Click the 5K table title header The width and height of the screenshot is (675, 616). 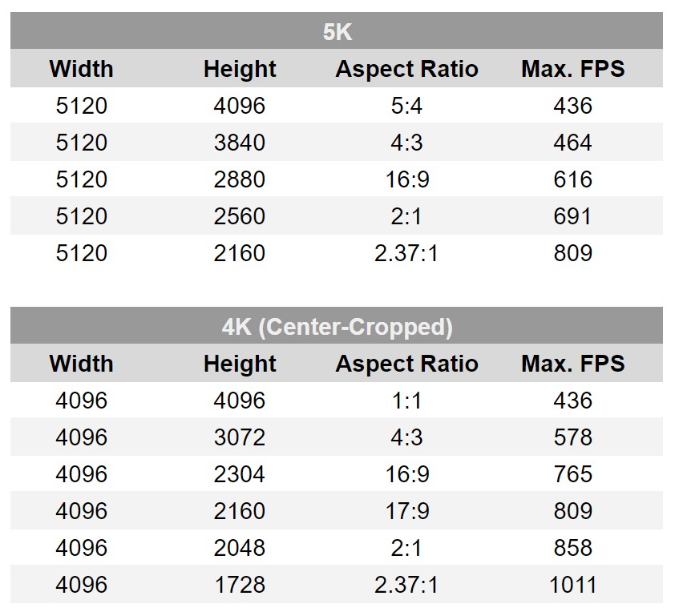pyautogui.click(x=337, y=32)
